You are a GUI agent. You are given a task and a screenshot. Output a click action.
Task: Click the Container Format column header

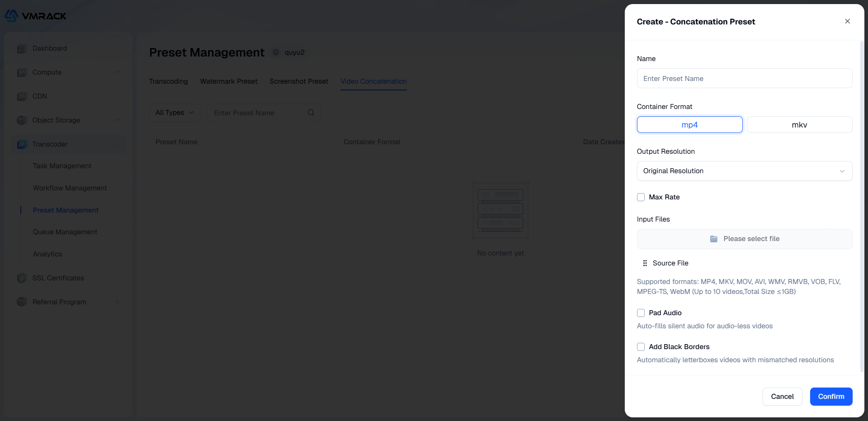tap(372, 142)
